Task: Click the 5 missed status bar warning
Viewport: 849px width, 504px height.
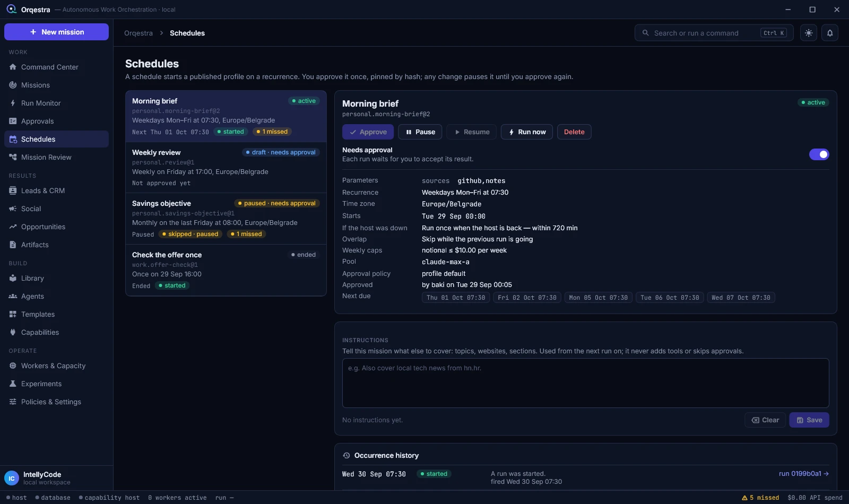Action: coord(760,498)
